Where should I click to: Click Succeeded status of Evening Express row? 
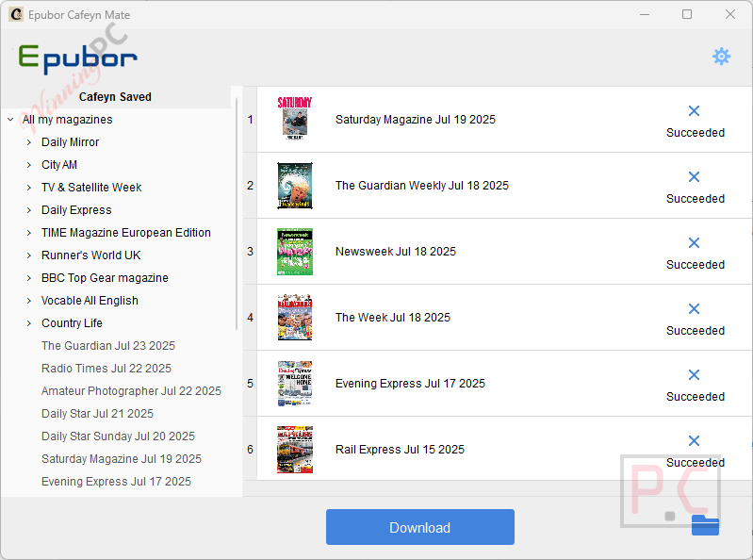pos(696,397)
